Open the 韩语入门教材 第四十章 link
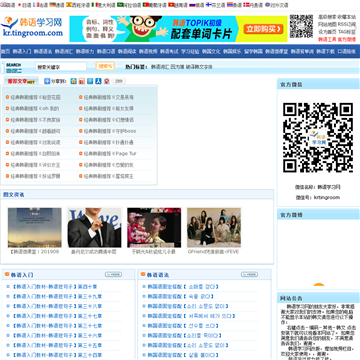Image resolution: width=360 pixels, height=360 pixels. coord(55,286)
